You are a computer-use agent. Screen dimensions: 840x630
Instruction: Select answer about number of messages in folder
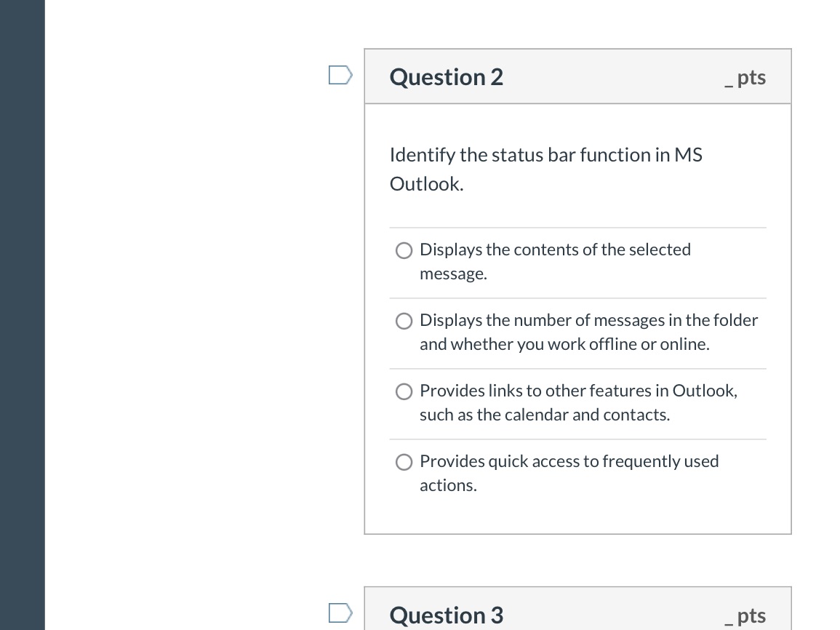pyautogui.click(x=404, y=321)
